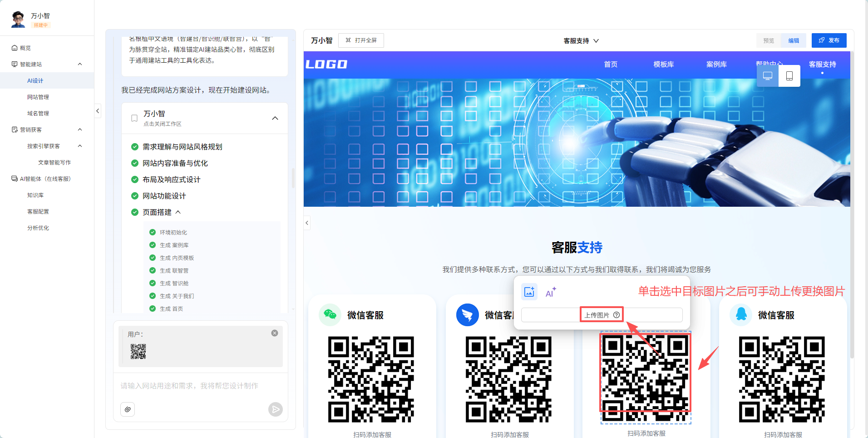Open 知识库 in the sidebar
The height and width of the screenshot is (438, 868).
tap(35, 195)
